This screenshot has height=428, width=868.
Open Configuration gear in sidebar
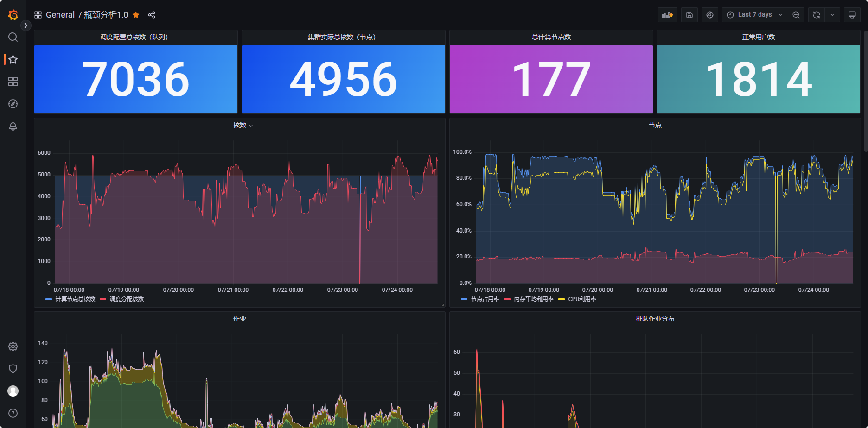tap(13, 346)
